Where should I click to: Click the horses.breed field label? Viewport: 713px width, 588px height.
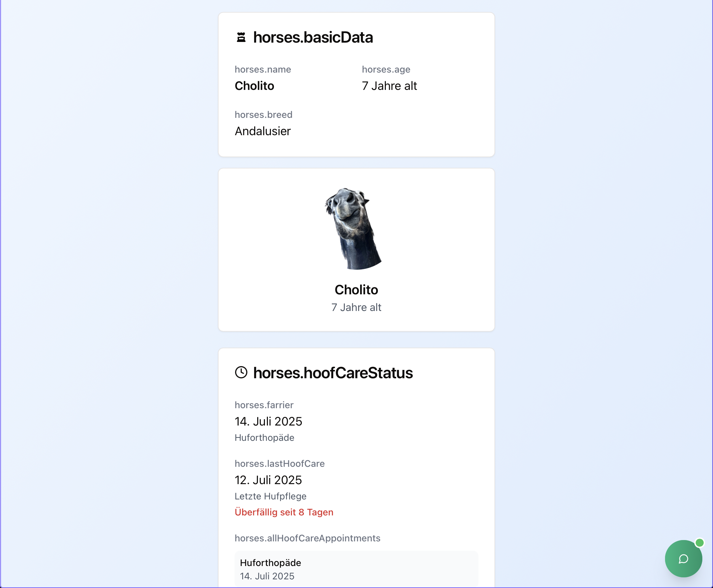[x=263, y=115]
